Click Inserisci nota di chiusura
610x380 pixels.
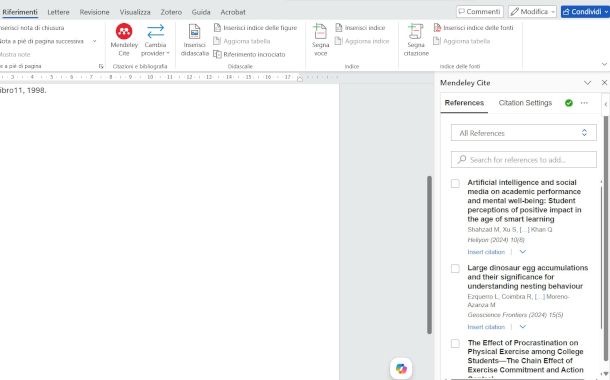(32, 28)
